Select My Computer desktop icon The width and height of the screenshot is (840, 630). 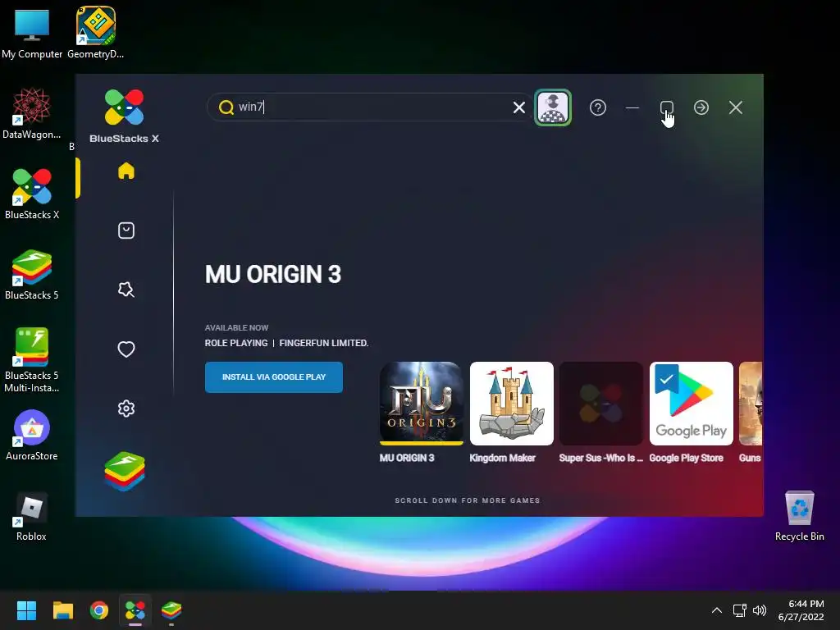[32, 33]
